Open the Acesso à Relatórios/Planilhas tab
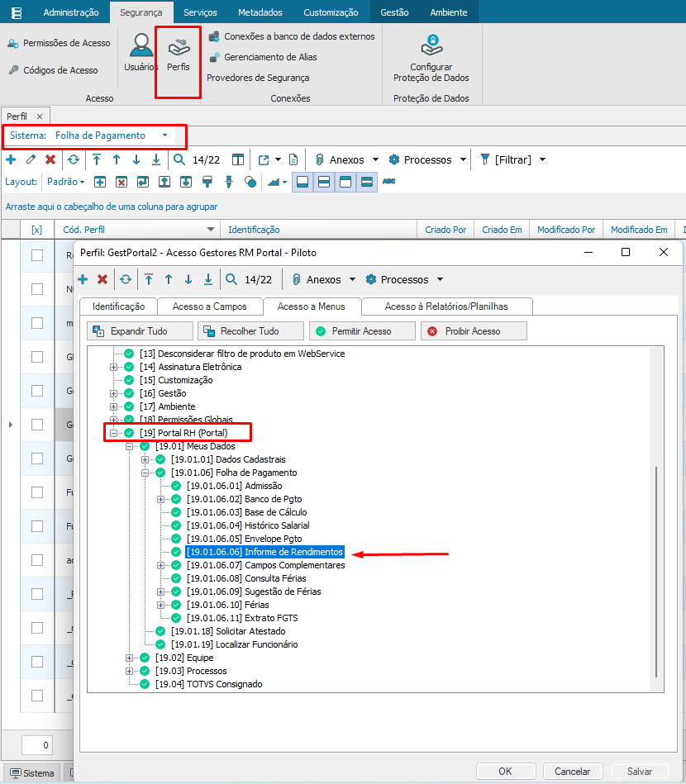686x784 pixels. (x=446, y=306)
